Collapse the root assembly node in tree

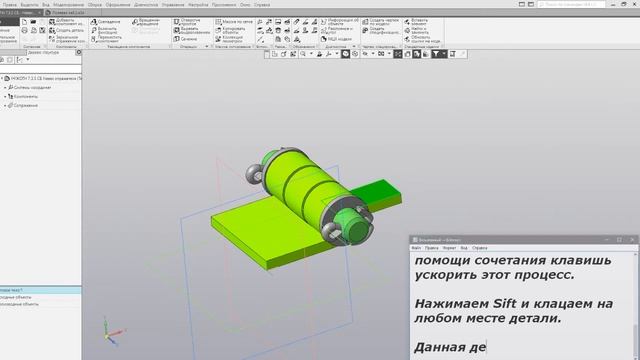[2, 78]
